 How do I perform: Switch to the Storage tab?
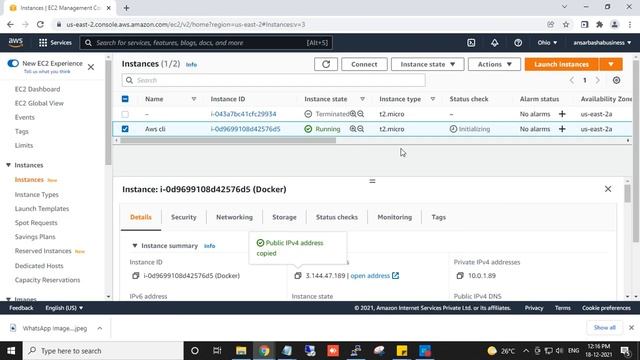pos(284,217)
